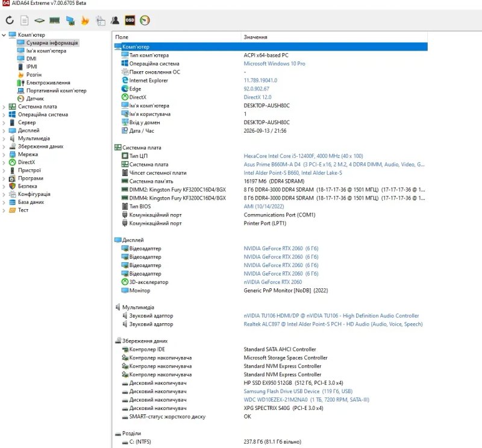Expand the Мультимедіа tree node
This screenshot has width=482, height=448.
click(x=4, y=139)
